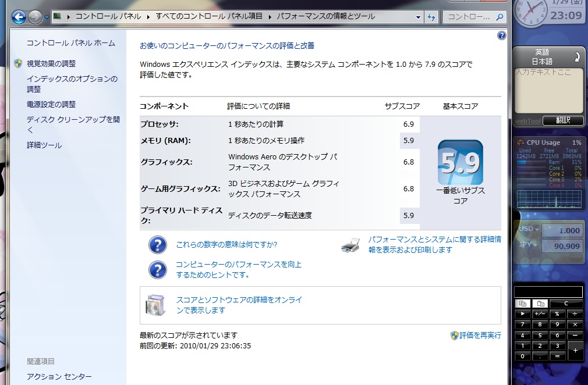
Task: Click the CPU usage history graph
Action: [x=548, y=199]
